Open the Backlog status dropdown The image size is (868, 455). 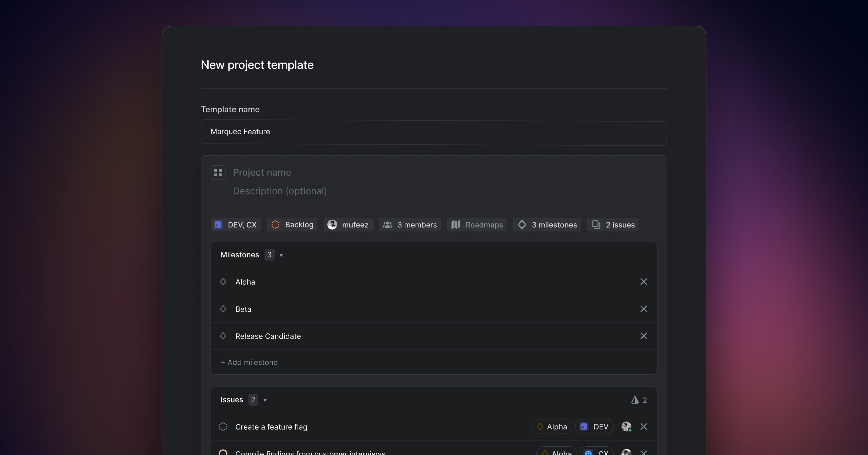coord(292,225)
